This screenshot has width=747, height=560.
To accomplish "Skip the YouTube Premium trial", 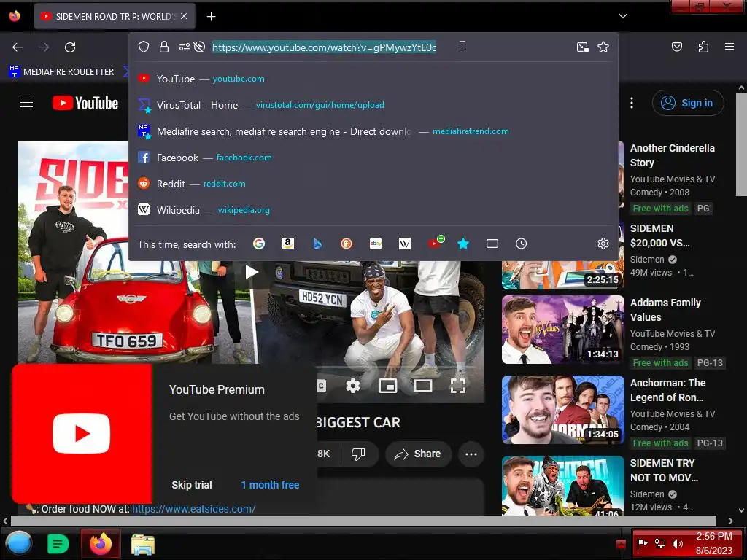I will [x=192, y=485].
